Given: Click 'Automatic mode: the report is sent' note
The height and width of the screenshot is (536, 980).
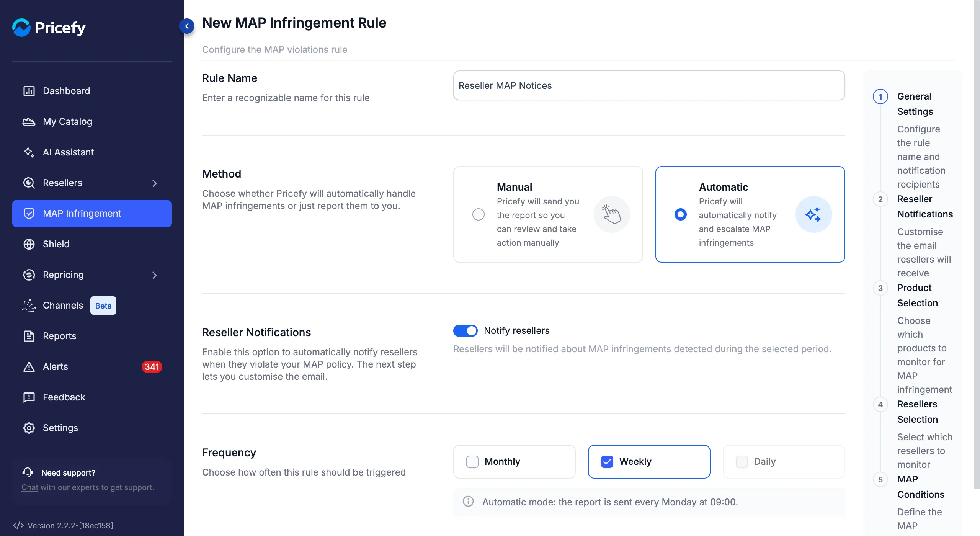Looking at the screenshot, I should click(610, 502).
